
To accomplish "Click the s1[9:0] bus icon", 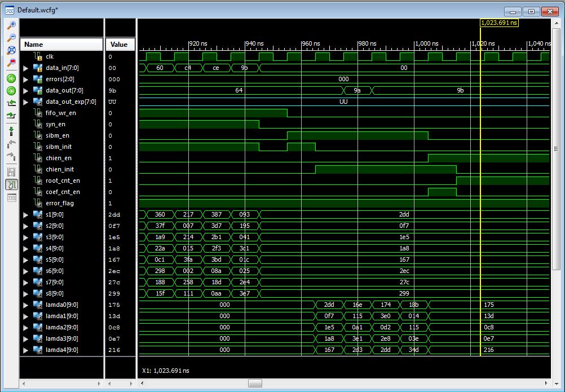I will [38, 214].
